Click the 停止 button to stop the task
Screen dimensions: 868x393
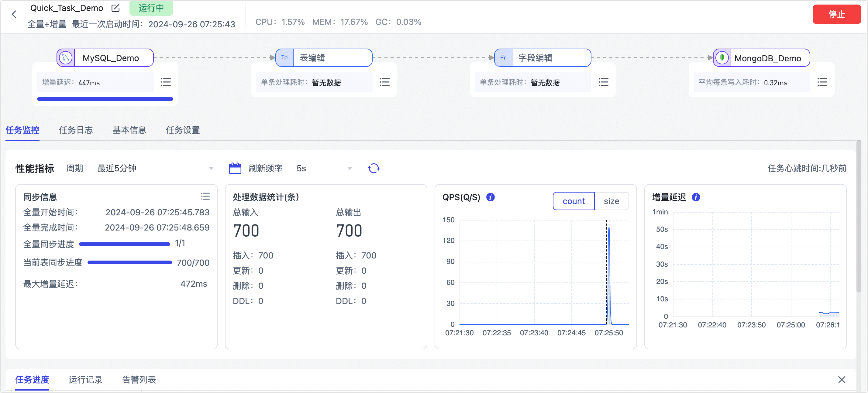click(x=837, y=14)
